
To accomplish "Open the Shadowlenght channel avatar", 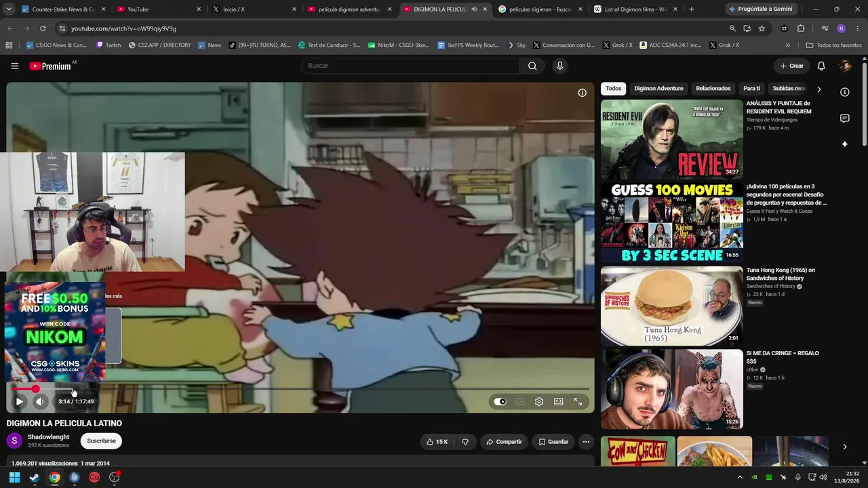I will tap(14, 441).
